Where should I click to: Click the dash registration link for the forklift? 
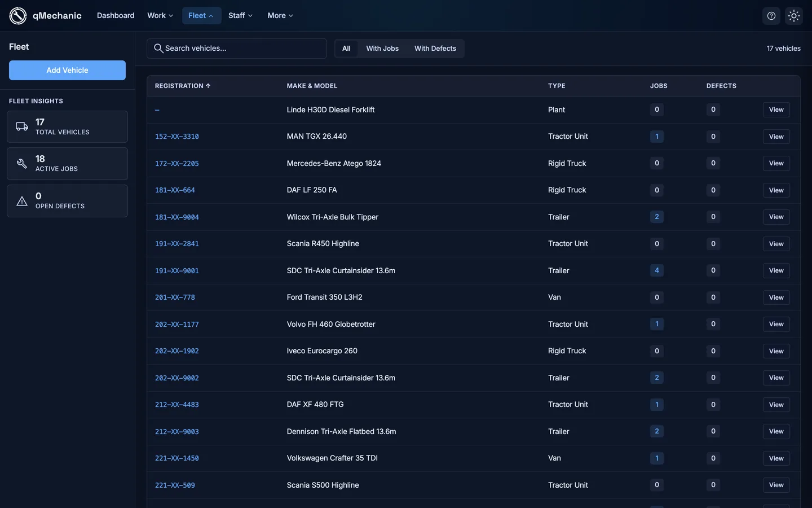tap(157, 110)
